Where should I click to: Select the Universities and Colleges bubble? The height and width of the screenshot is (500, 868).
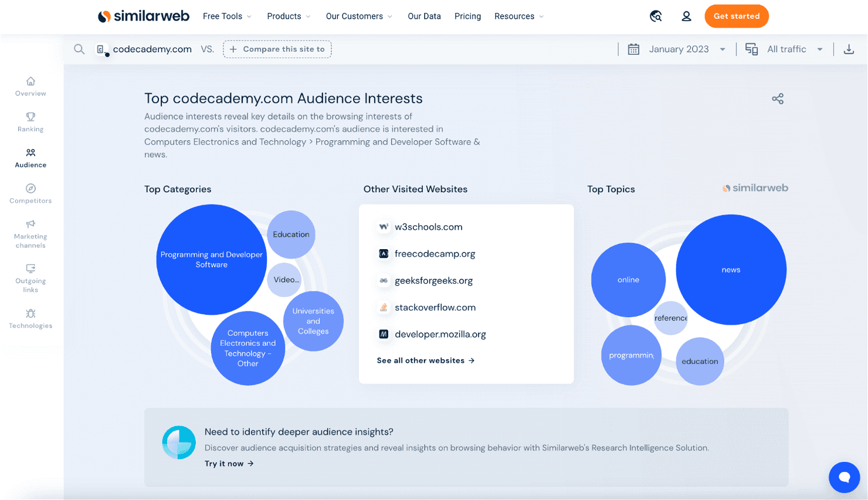click(x=313, y=321)
